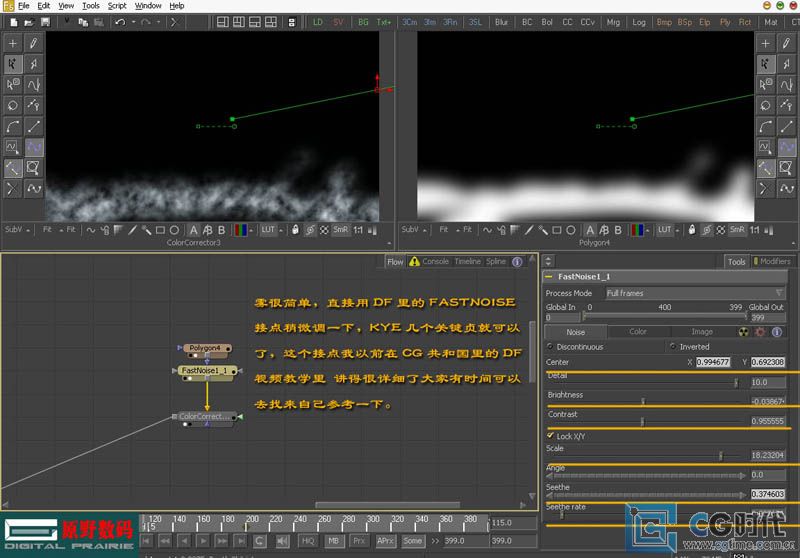
Task: Toggle the lock icon in left viewer
Action: tap(295, 230)
